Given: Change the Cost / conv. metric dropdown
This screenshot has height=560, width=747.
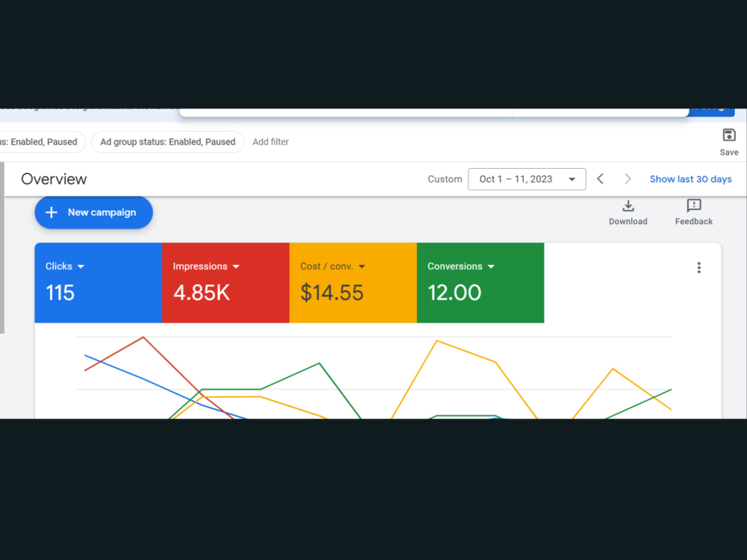Looking at the screenshot, I should point(332,267).
